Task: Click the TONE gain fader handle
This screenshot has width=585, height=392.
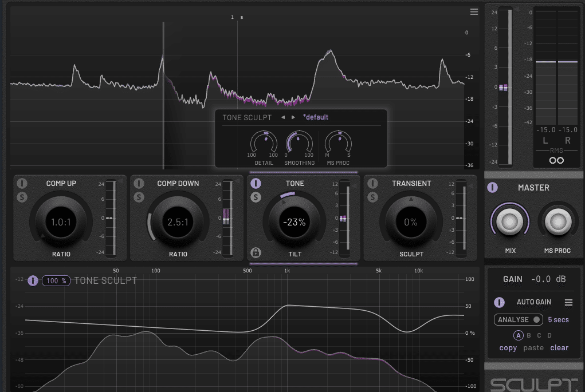Action: [x=343, y=219]
